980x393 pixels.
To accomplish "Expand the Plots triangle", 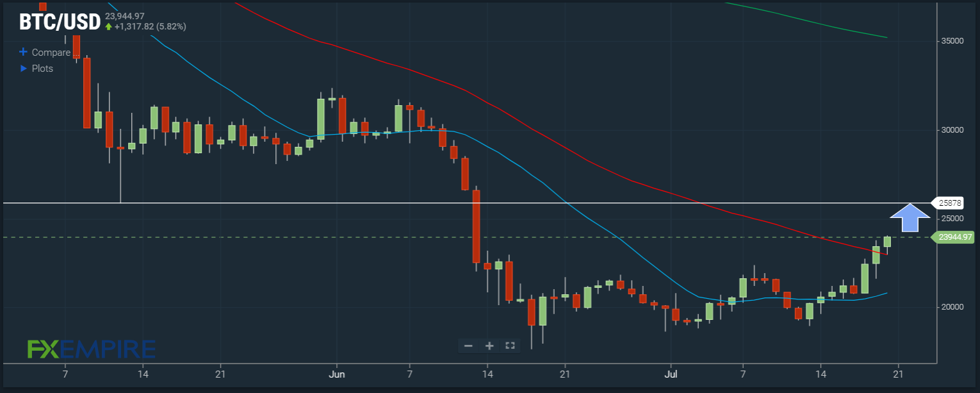I will pos(24,68).
